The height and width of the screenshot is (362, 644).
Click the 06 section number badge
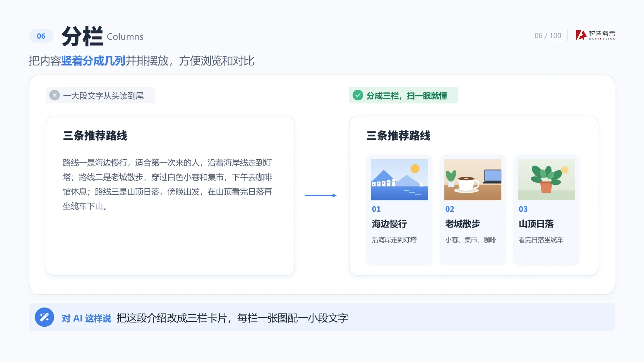coord(41,36)
